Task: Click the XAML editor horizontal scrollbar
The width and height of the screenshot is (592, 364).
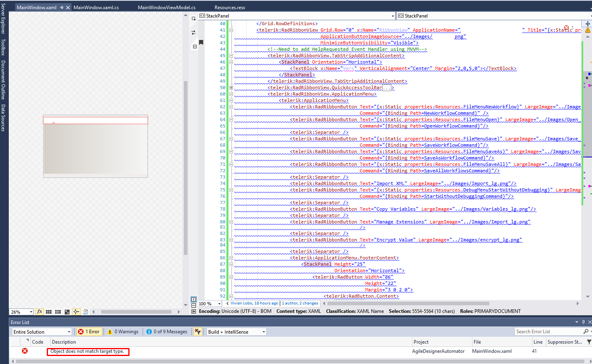Action: 408,303
